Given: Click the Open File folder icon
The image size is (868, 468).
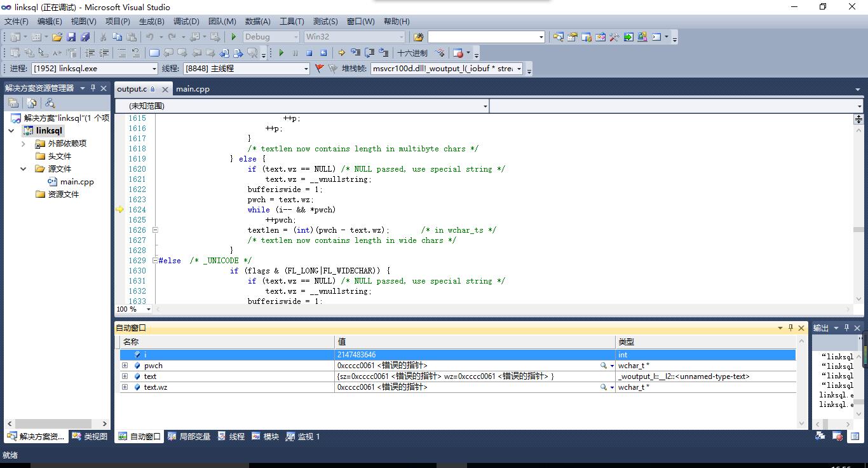Looking at the screenshot, I should pos(57,37).
